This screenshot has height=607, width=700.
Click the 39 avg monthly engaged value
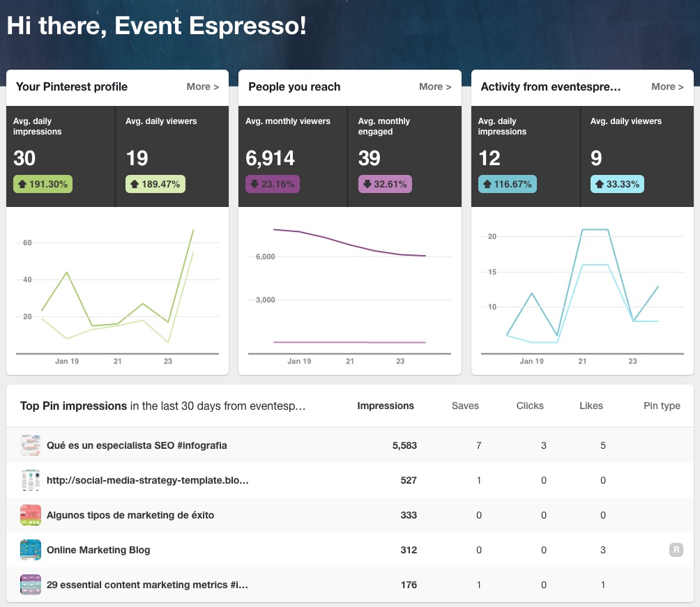tap(370, 158)
